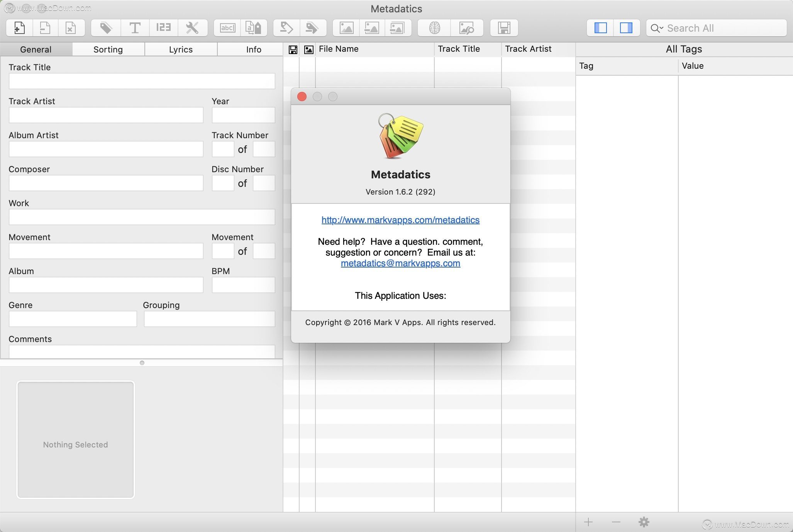Image resolution: width=793 pixels, height=532 pixels.
Task: Click the Work input field
Action: pos(142,217)
